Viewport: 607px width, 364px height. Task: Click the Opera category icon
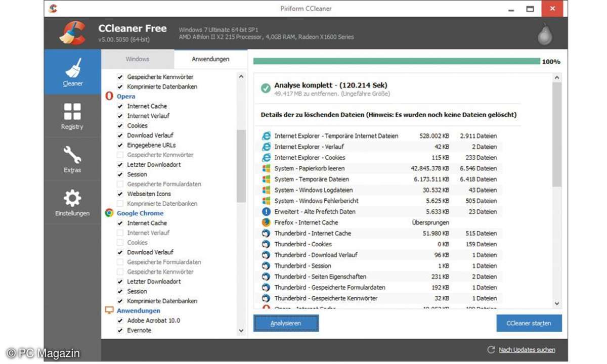tap(109, 96)
